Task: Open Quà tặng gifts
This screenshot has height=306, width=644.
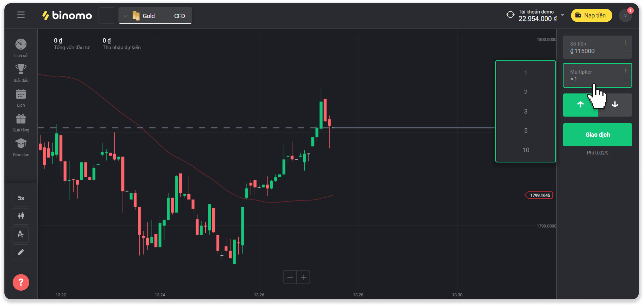Action: [x=21, y=123]
